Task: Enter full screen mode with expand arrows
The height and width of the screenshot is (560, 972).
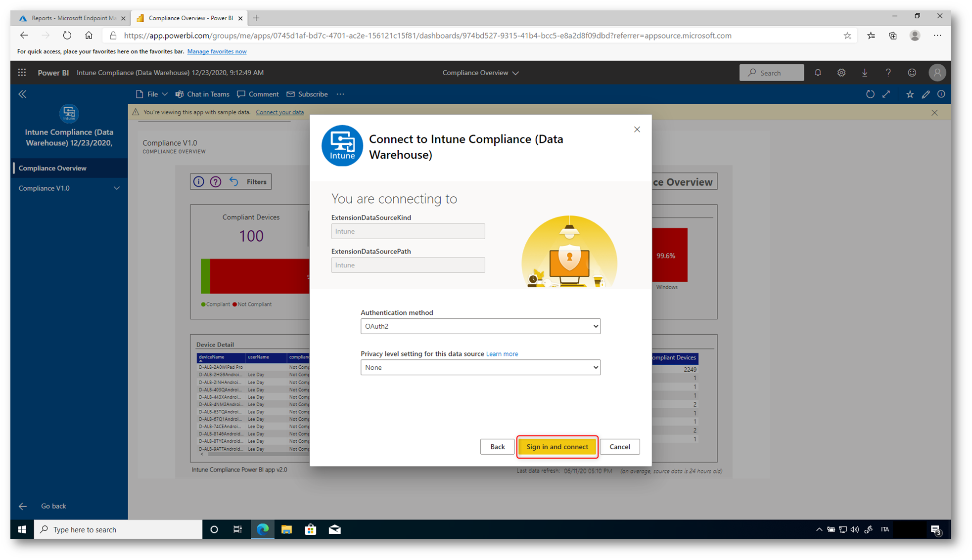Action: click(x=886, y=94)
